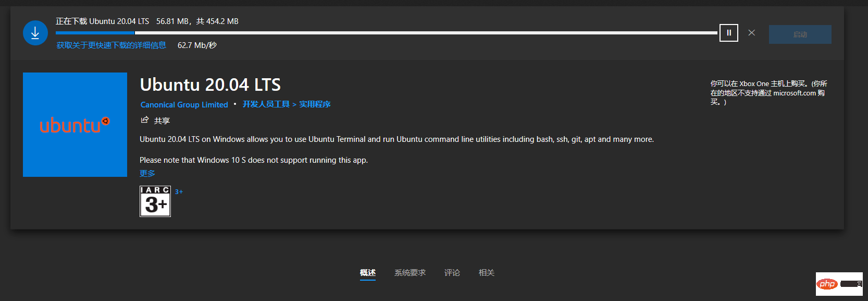Open the 实用程序 subcategory link
868x301 pixels.
click(x=315, y=104)
